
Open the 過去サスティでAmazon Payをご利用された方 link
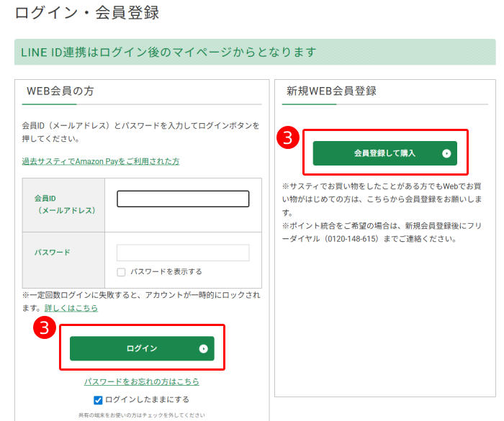101,161
